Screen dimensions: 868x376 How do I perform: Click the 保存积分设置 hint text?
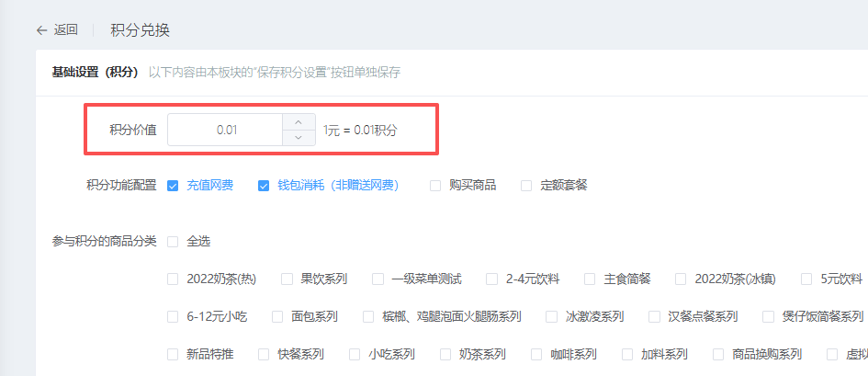(275, 73)
